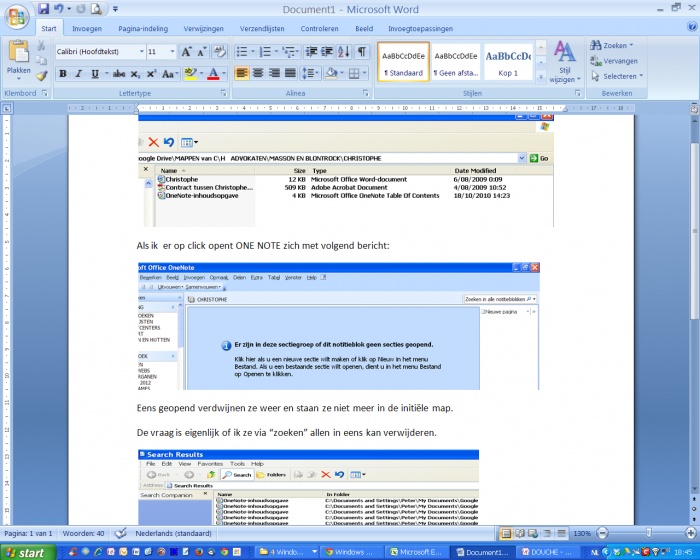Open numbered list style dropdown

(276, 52)
